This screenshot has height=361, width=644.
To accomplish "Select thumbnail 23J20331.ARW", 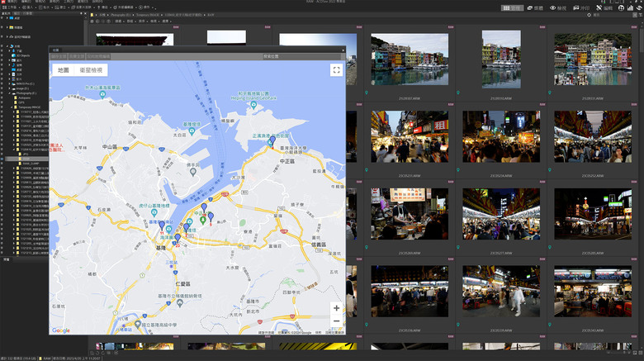I will (593, 59).
